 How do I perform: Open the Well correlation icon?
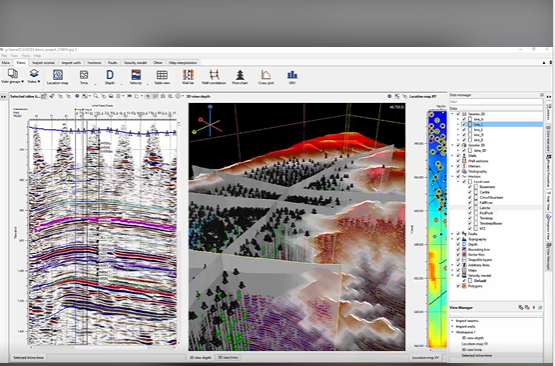(214, 76)
